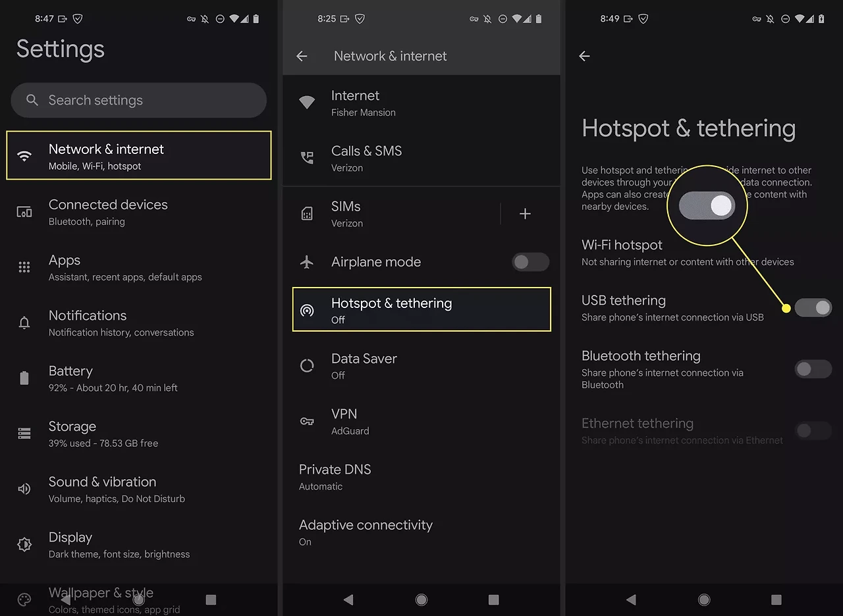Go back from Hotspot & tethering screen
Viewport: 843px width, 616px height.
(x=584, y=57)
